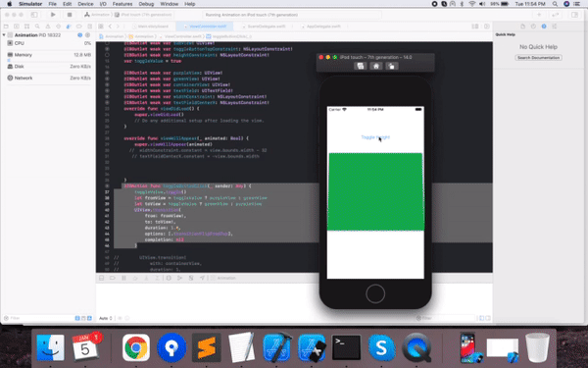Viewport: 588px width, 368px height.
Task: Open the source control navigator icon
Action: [x=17, y=26]
